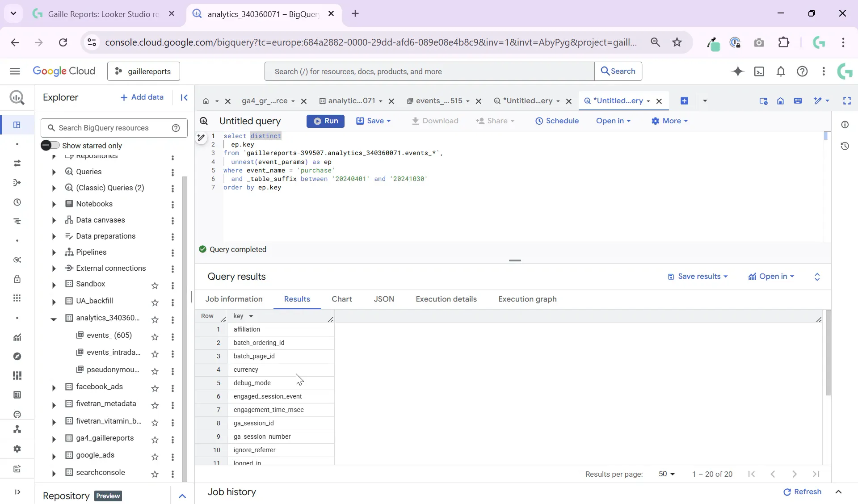858x504 pixels.
Task: Open the More settings dropdown
Action: [x=669, y=121]
